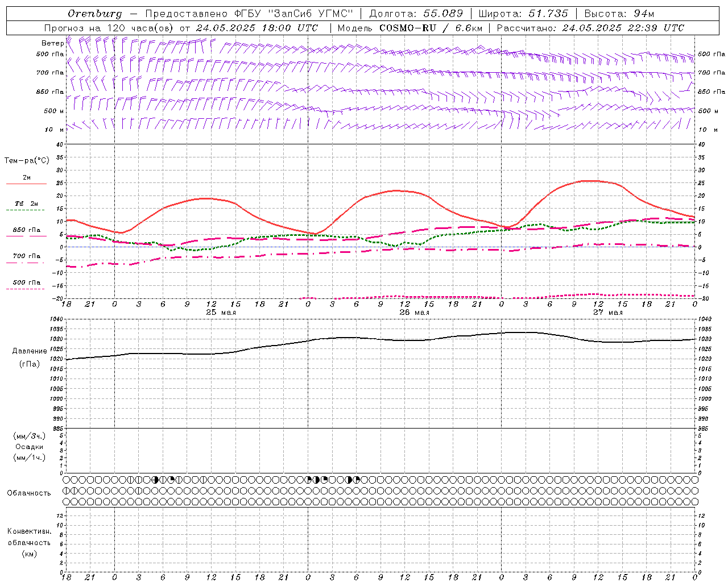Click the 2м temperature legend entry
This screenshot has height=582, width=728.
(x=27, y=177)
